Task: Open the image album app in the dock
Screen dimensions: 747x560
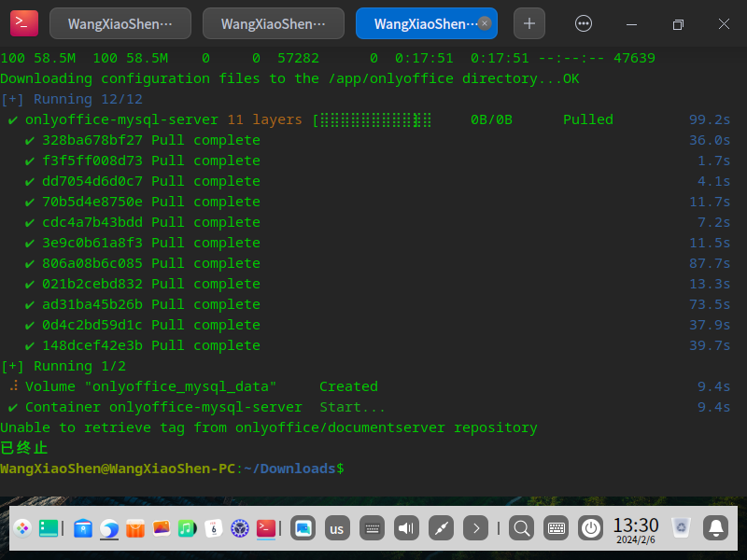Action: 162,528
